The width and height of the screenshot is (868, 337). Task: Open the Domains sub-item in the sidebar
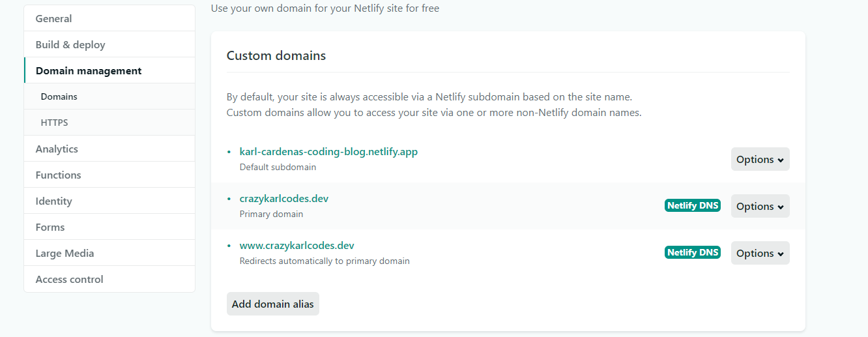click(59, 96)
